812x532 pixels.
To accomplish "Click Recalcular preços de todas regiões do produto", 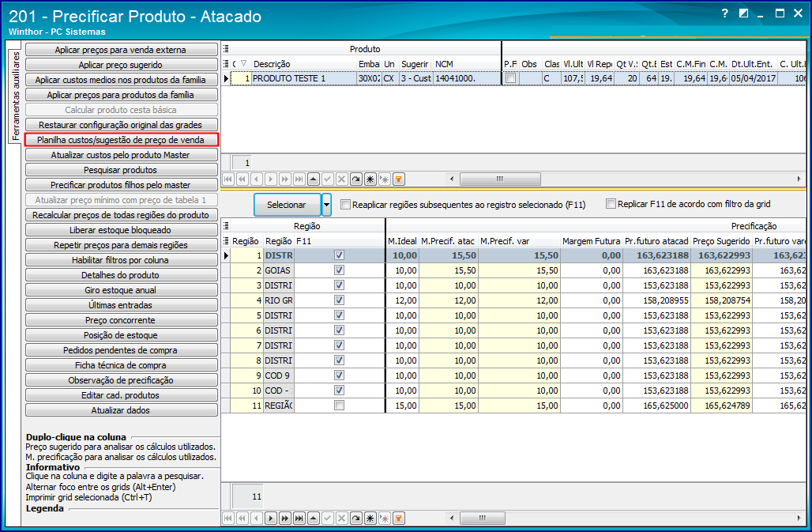I will point(121,215).
